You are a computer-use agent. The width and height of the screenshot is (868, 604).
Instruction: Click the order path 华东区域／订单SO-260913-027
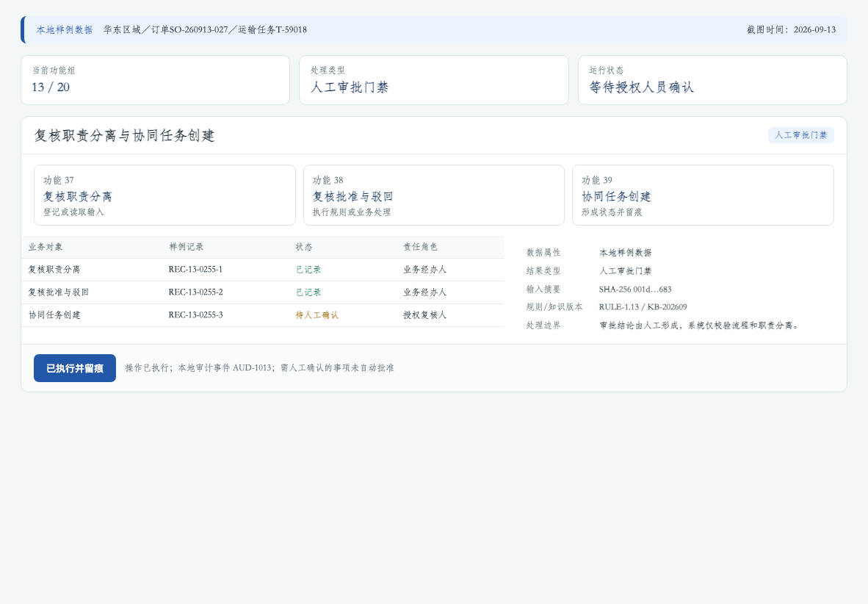point(165,30)
